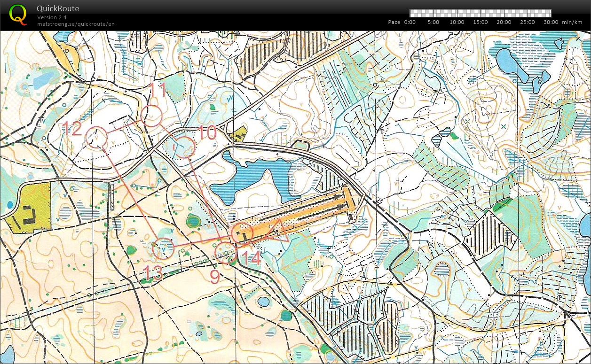Select the 0:00 pace value
591x364 pixels.
(410, 22)
